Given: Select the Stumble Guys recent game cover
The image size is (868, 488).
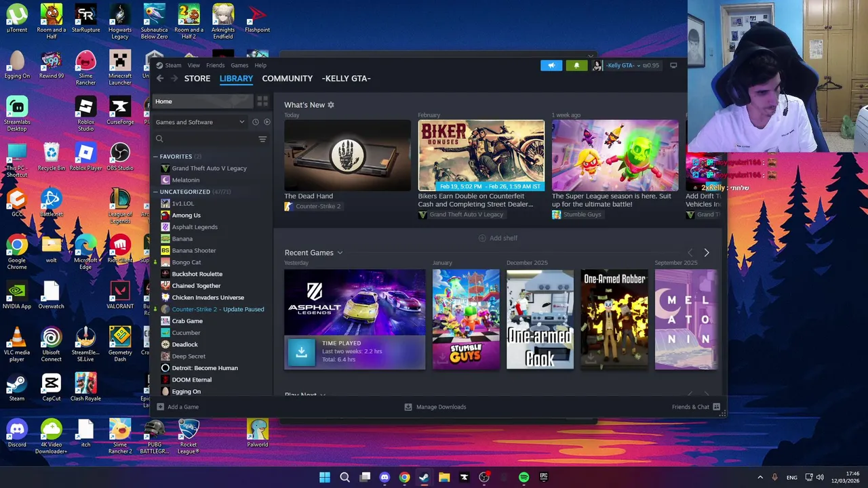Looking at the screenshot, I should coord(466,319).
